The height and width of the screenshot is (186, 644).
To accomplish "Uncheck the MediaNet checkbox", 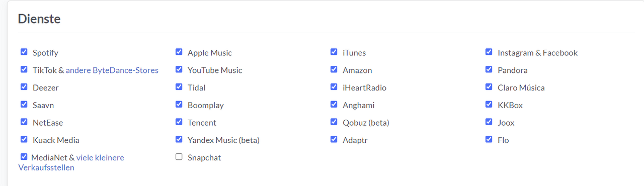I will tap(24, 157).
